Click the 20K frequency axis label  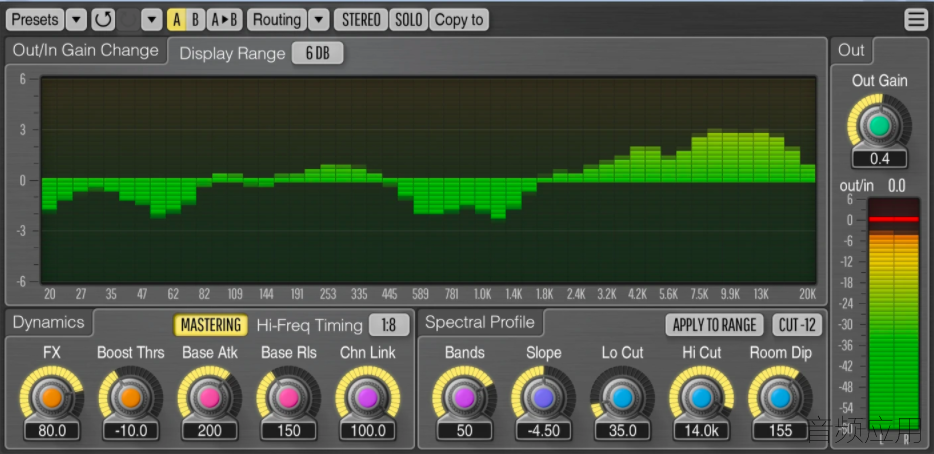pyautogui.click(x=807, y=294)
